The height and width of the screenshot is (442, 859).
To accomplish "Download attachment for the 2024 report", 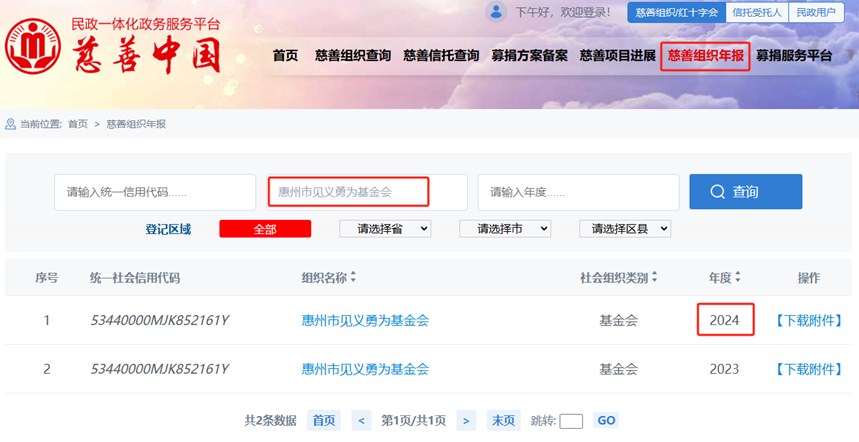I will click(x=809, y=320).
